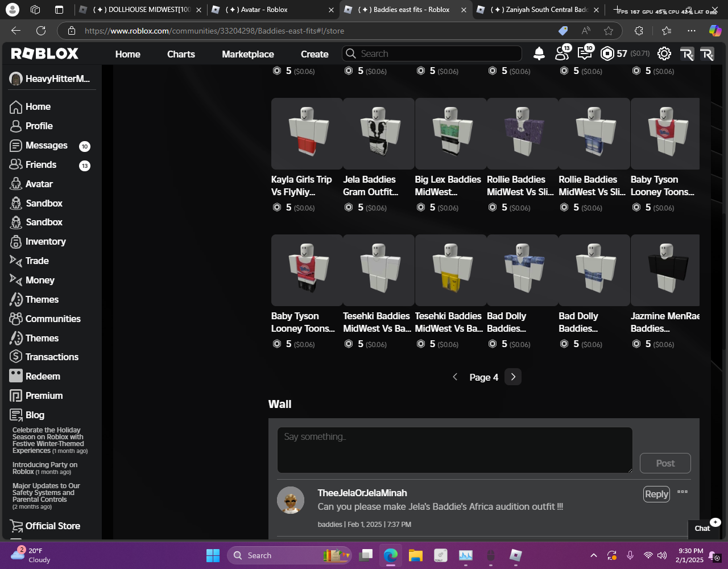
Task: Open Home in the top navigation
Action: (x=128, y=54)
